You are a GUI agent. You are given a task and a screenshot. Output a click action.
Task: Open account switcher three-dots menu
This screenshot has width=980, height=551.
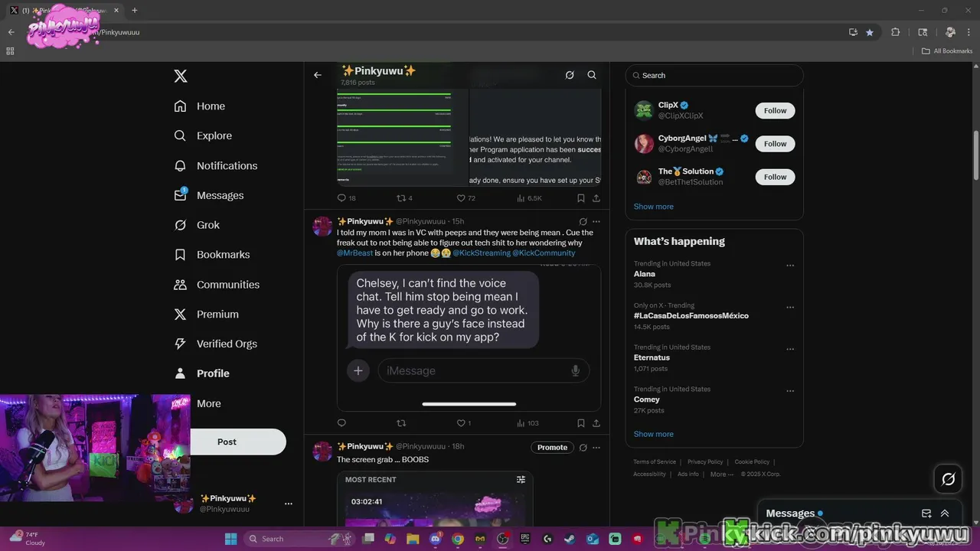(x=289, y=504)
